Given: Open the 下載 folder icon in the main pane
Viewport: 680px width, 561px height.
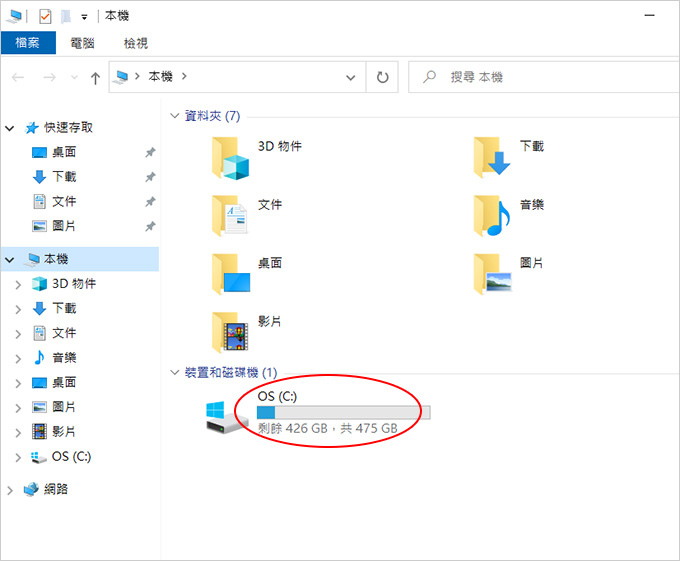Looking at the screenshot, I should [x=492, y=157].
